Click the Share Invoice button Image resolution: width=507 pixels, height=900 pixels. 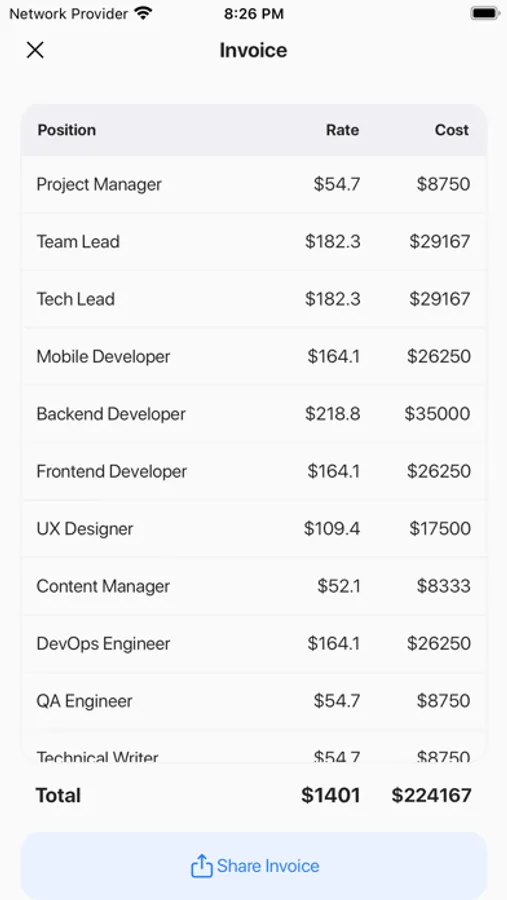coord(254,866)
